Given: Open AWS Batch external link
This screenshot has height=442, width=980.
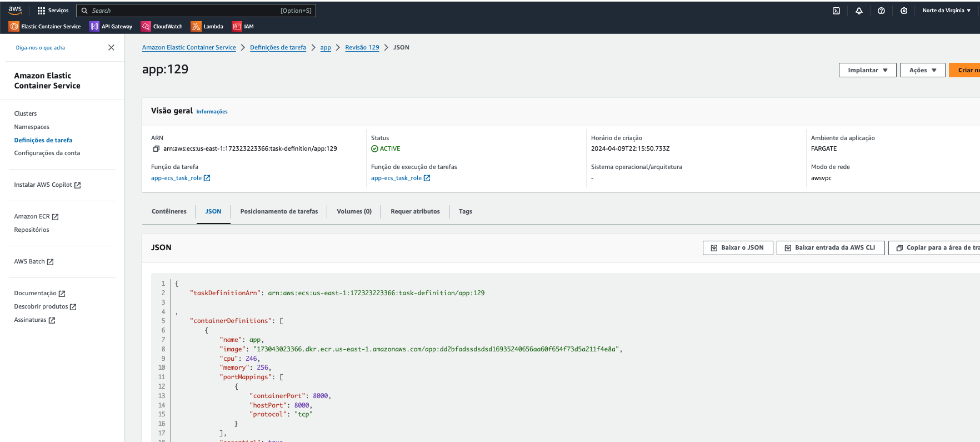Looking at the screenshot, I should point(34,261).
